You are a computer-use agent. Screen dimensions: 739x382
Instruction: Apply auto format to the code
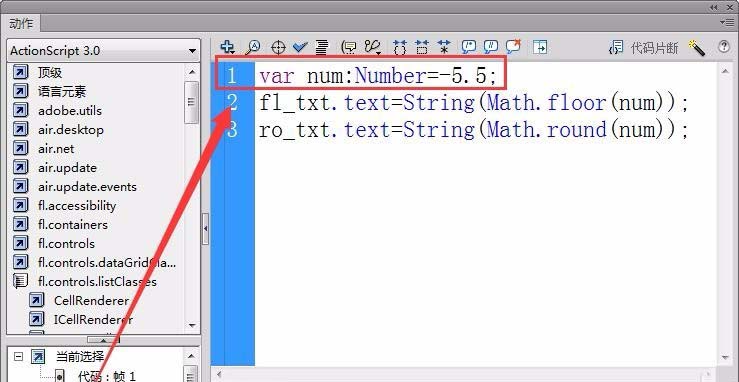pyautogui.click(x=322, y=47)
